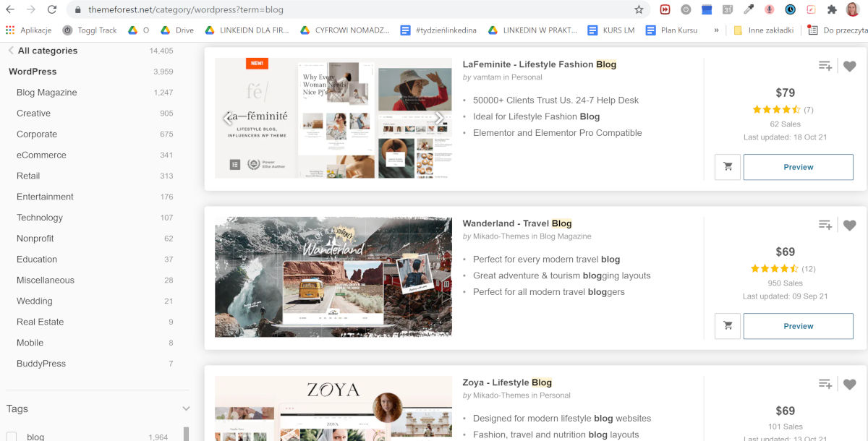Preview the LaFeminite theme
The height and width of the screenshot is (441, 868).
point(799,167)
